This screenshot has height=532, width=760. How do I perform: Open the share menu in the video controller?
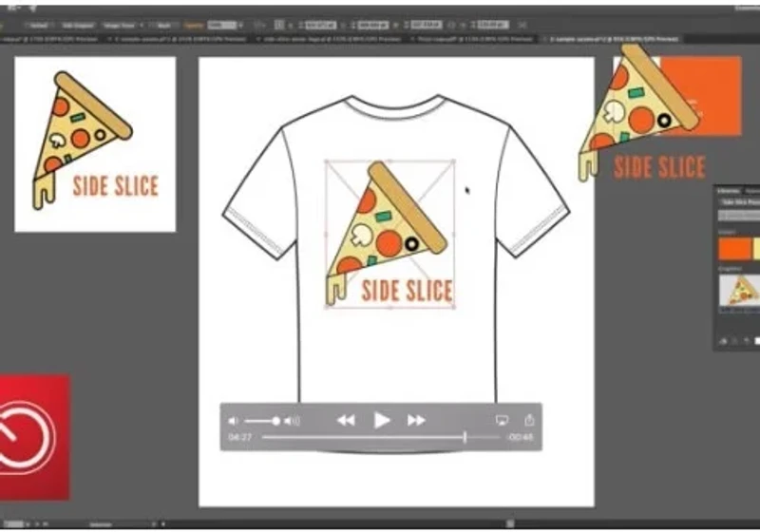coord(529,420)
